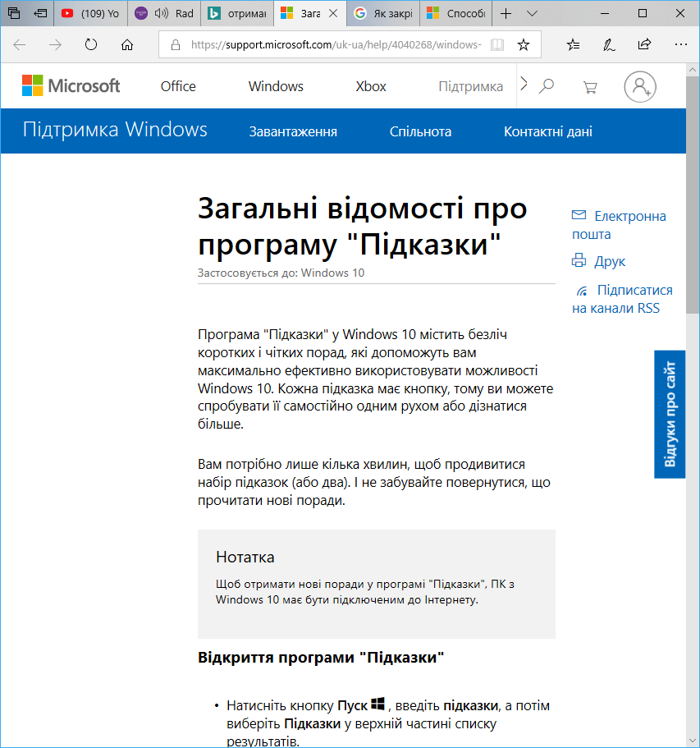The image size is (700, 748).
Task: Click the Microsoft logo
Action: [x=71, y=86]
